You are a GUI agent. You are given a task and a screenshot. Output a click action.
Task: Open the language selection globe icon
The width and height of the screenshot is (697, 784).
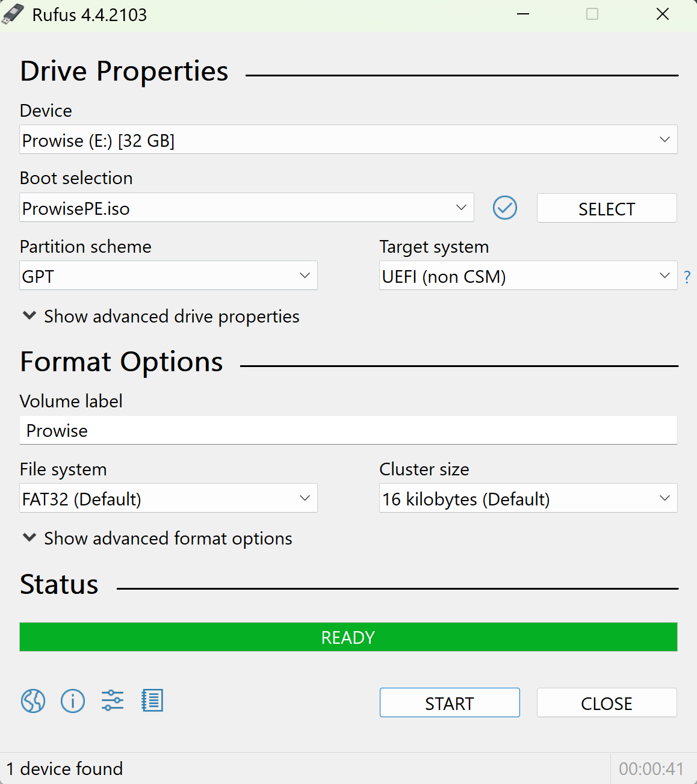pyautogui.click(x=33, y=701)
